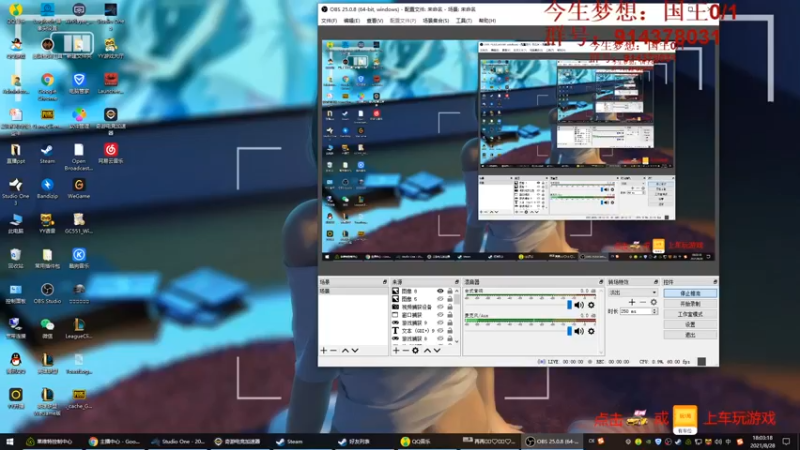Click the 台式音响 volume slider handle
Screen dimensions: 800x450
tap(569, 305)
